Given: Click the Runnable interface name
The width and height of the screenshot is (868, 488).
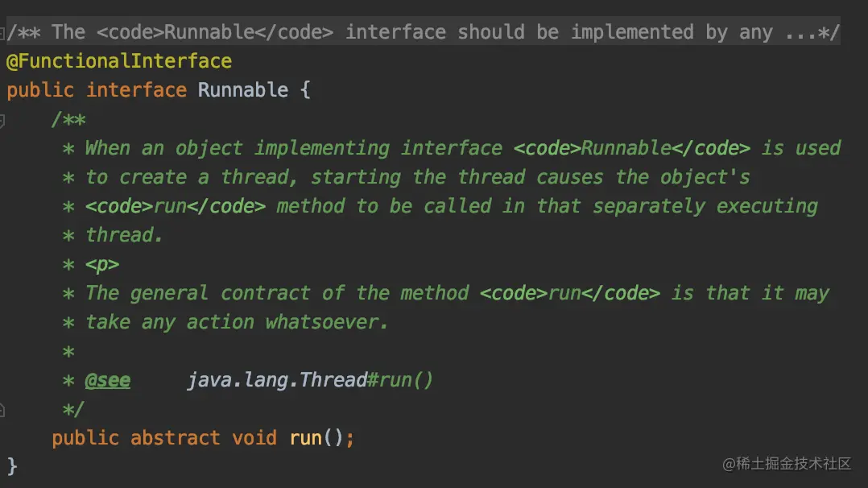Looking at the screenshot, I should [242, 90].
